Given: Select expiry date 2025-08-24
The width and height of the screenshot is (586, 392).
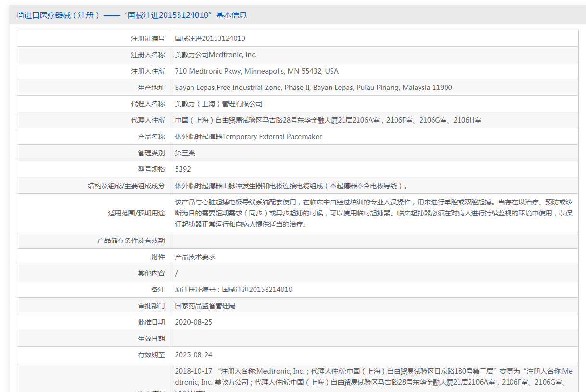Looking at the screenshot, I should pos(193,355).
